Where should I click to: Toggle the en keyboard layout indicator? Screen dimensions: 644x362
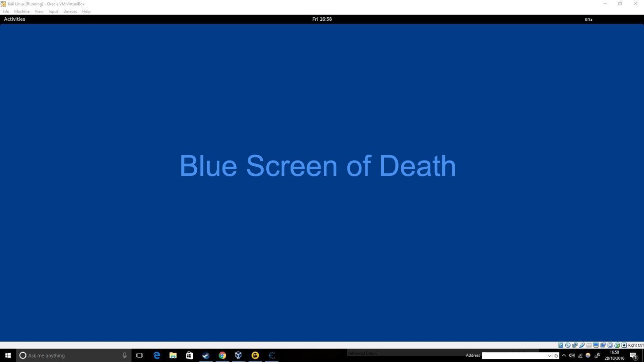click(588, 19)
